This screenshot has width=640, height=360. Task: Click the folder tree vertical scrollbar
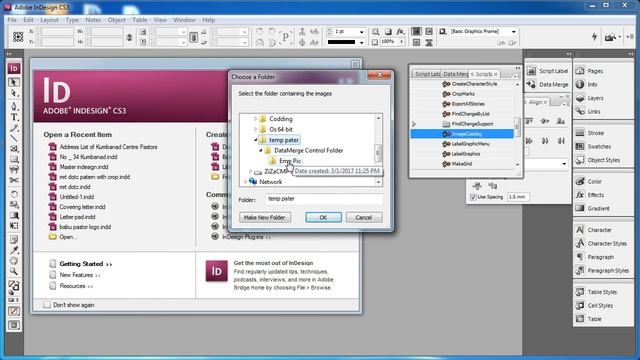[378, 150]
